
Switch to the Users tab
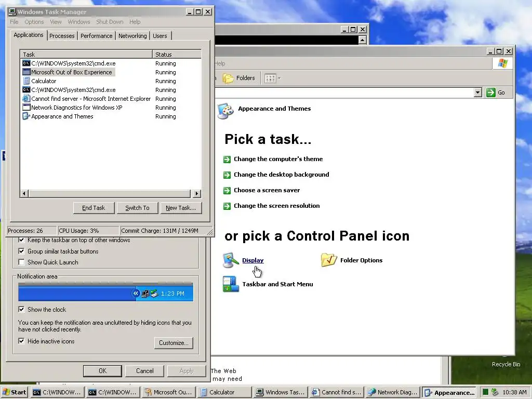(160, 36)
